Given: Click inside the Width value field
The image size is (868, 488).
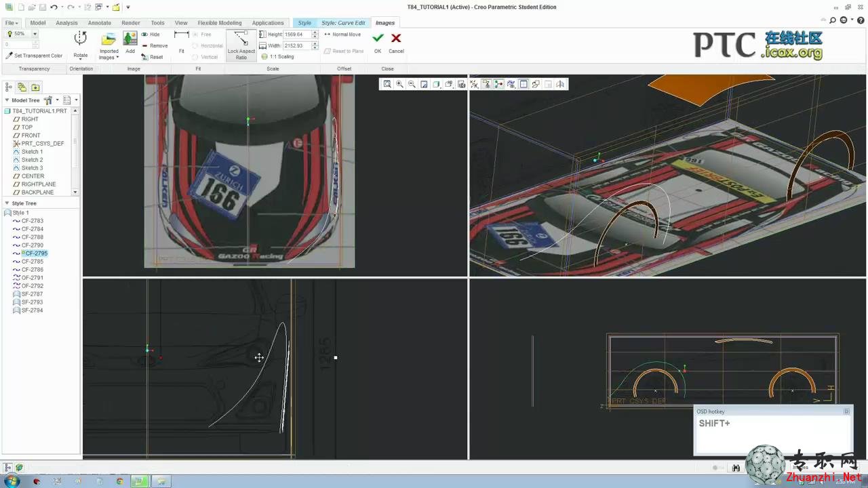Looking at the screenshot, I should click(297, 45).
